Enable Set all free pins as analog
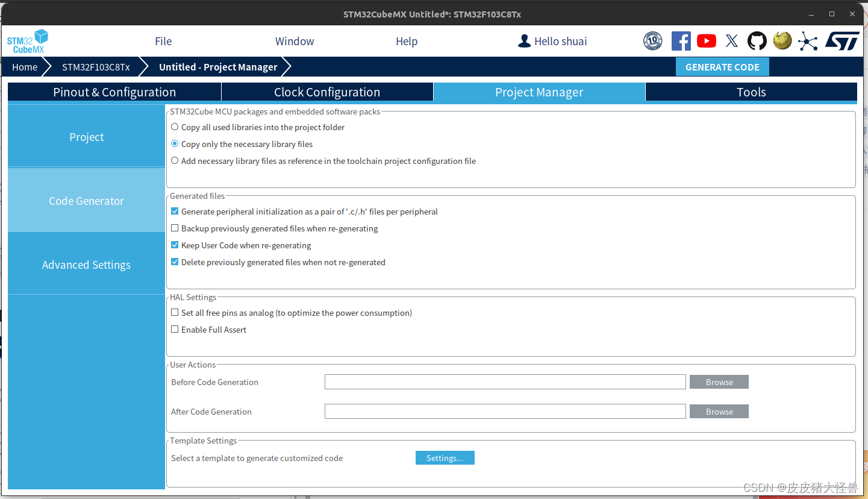 [x=175, y=313]
